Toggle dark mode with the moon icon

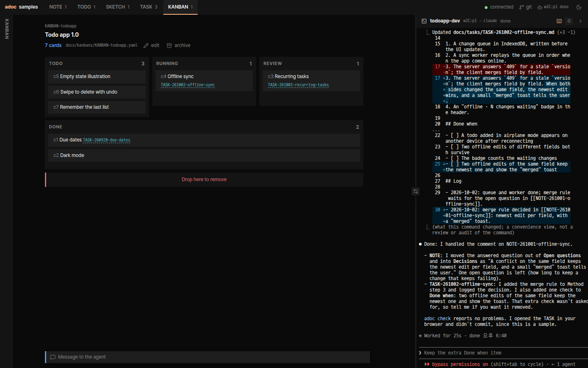(579, 7)
